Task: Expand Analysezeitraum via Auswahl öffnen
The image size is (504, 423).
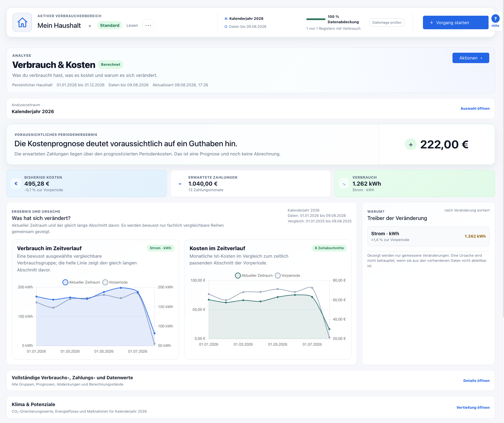Action: point(475,109)
